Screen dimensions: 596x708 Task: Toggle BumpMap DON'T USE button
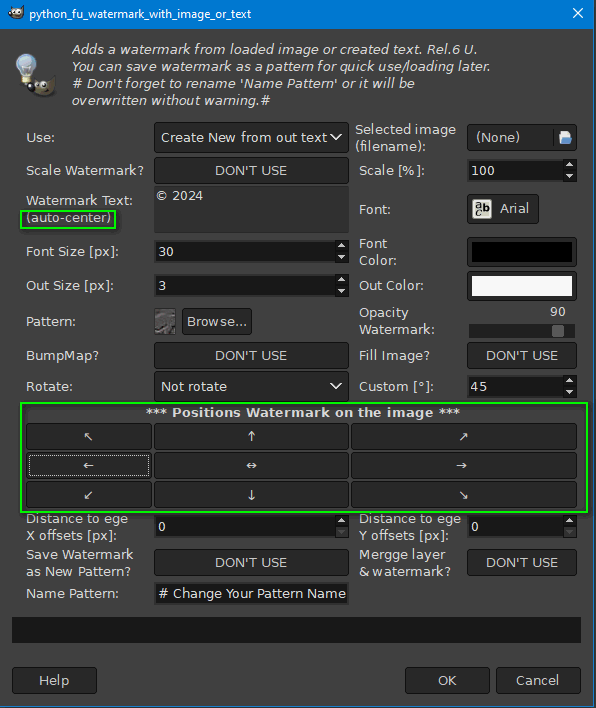click(251, 356)
